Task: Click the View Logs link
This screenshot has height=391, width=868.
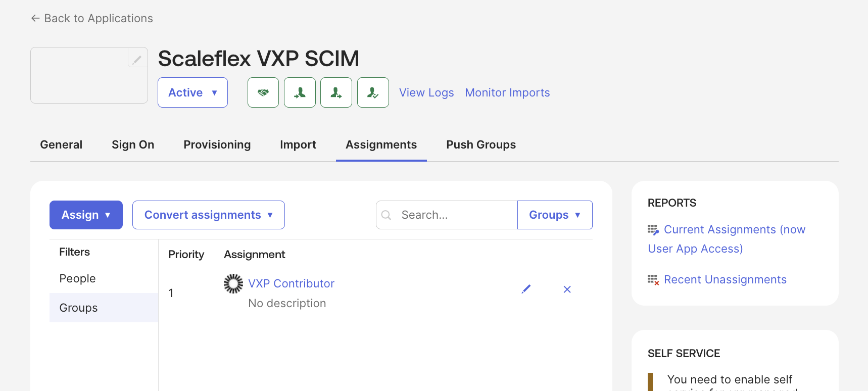Action: [426, 92]
